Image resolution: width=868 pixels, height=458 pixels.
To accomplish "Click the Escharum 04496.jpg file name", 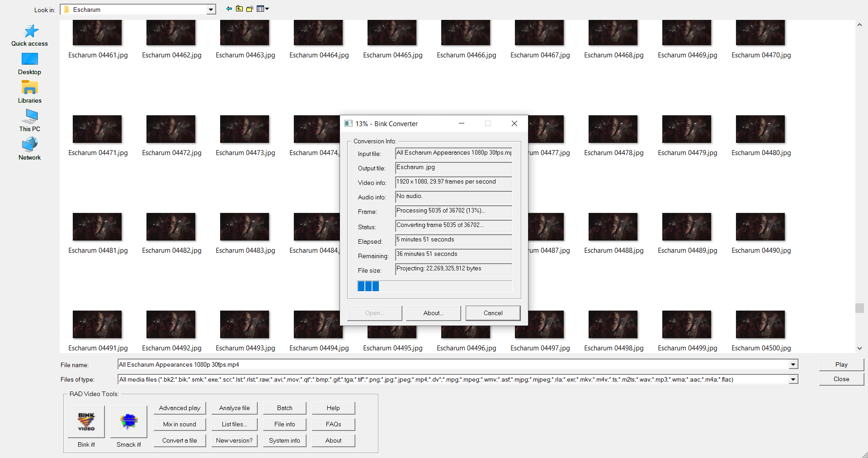I will click(x=467, y=348).
